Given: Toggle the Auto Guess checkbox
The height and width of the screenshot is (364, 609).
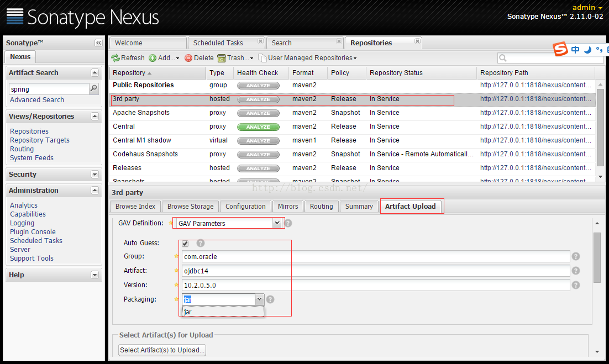Looking at the screenshot, I should pos(185,244).
